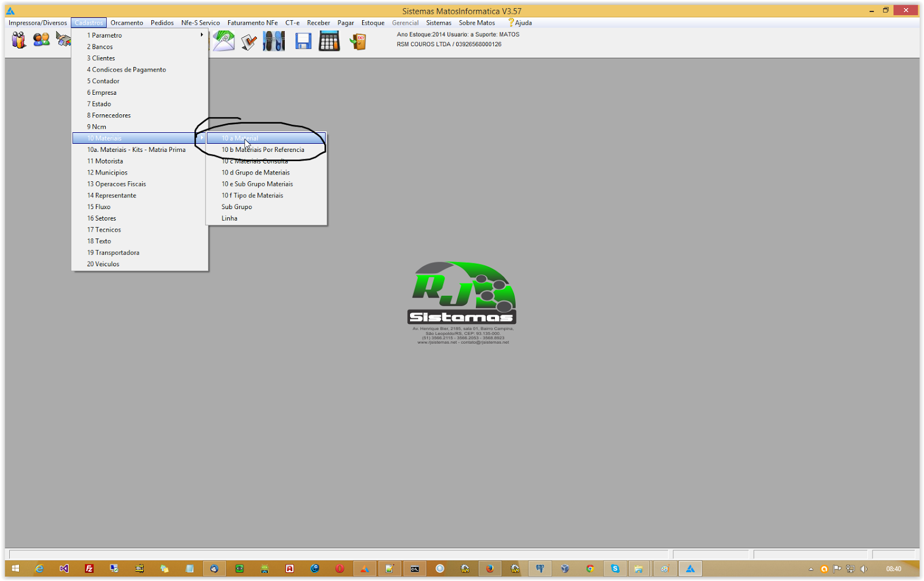Select 10 d Grupo de Materiais
924x581 pixels.
266,173
